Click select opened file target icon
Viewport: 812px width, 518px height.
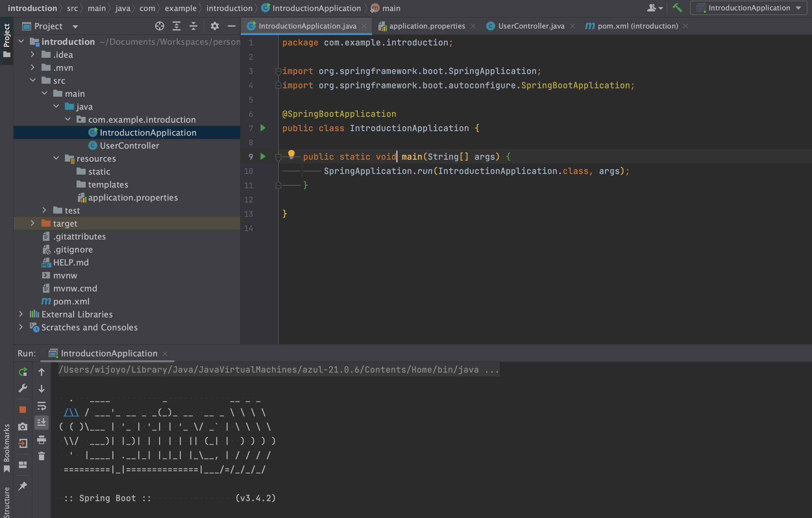coord(159,26)
